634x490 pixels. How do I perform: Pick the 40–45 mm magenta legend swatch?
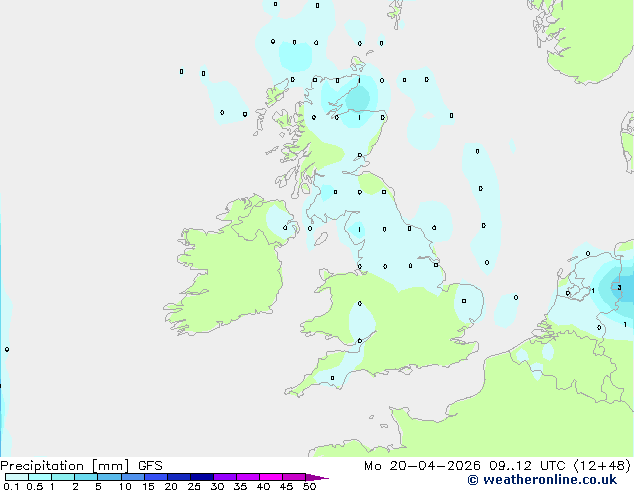tap(271, 477)
